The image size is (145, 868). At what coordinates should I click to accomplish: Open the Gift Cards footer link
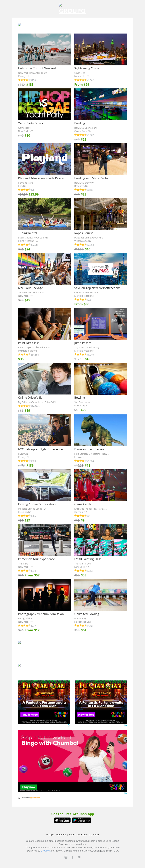coord(82,834)
